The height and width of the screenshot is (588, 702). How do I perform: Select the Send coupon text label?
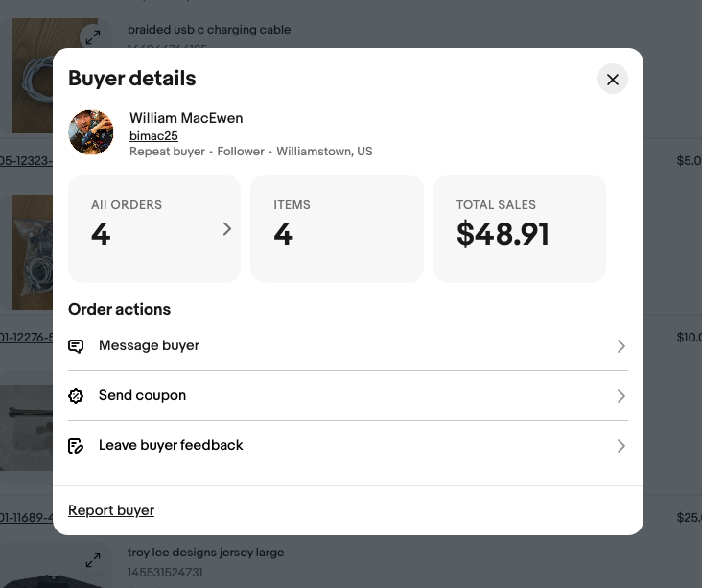click(142, 395)
